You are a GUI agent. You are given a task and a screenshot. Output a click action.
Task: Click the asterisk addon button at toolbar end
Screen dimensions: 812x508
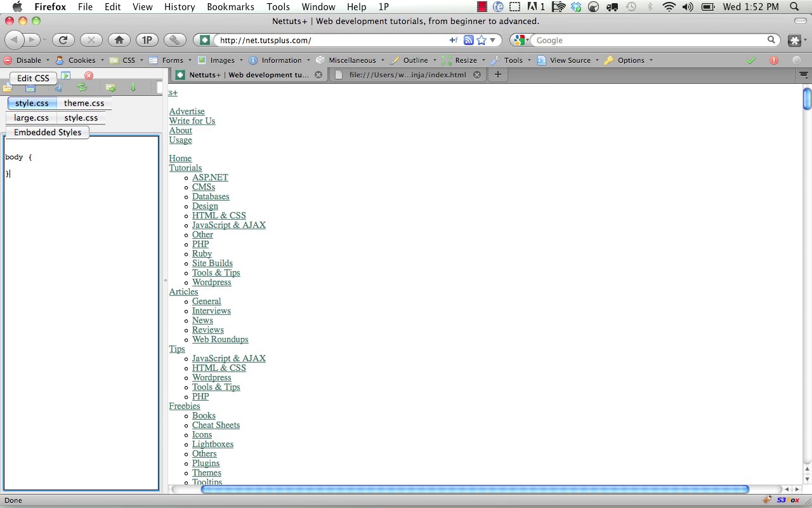tap(794, 40)
